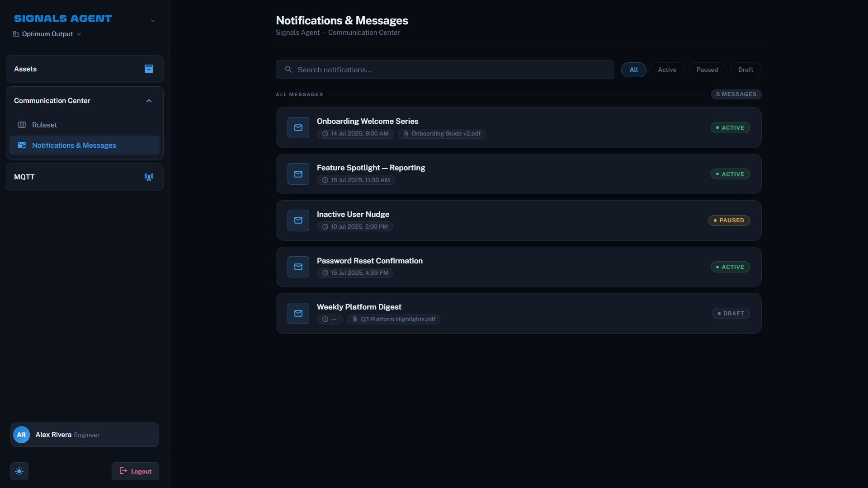Log out using the Logout button
The width and height of the screenshot is (868, 488).
point(135,471)
